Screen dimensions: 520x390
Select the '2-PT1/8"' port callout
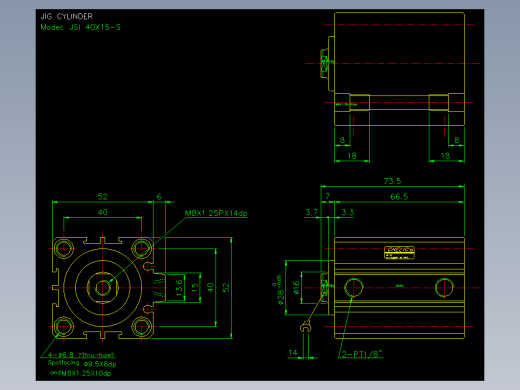click(x=362, y=354)
